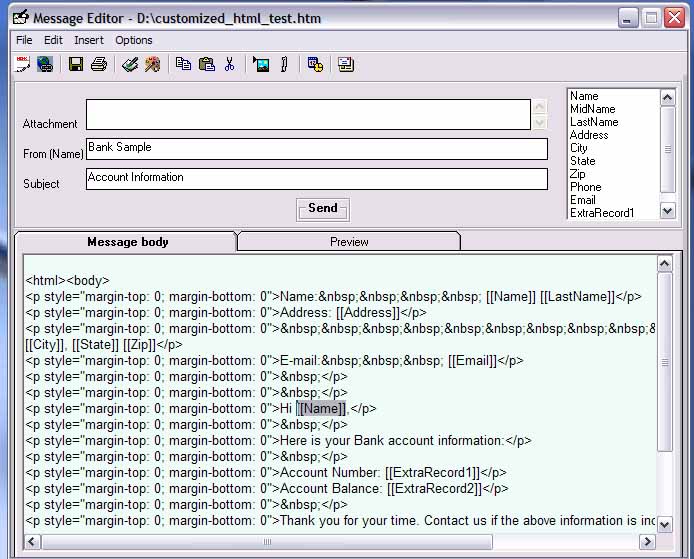Image resolution: width=694 pixels, height=559 pixels.
Task: Click the globe hyperlink icon
Action: (45, 65)
